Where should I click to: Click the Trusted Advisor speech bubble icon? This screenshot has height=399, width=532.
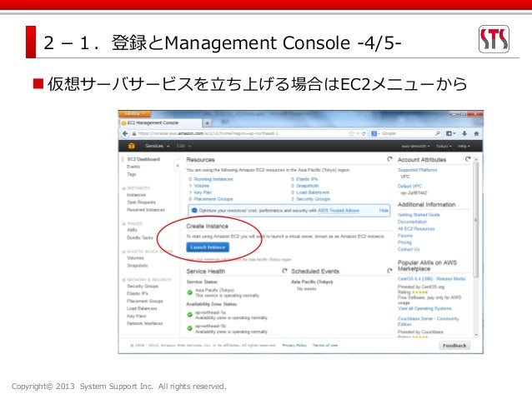[194, 211]
